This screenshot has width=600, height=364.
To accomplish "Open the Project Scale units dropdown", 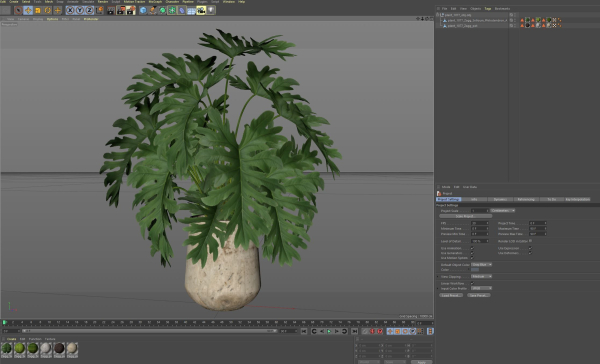I will (x=503, y=211).
